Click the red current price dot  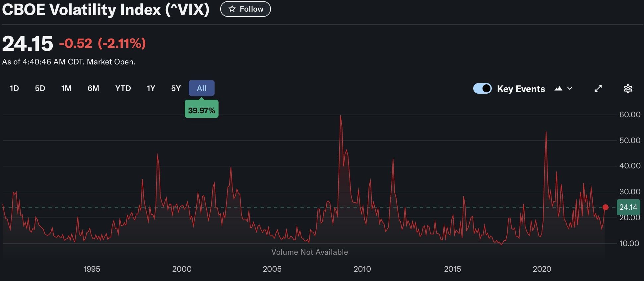click(x=606, y=207)
